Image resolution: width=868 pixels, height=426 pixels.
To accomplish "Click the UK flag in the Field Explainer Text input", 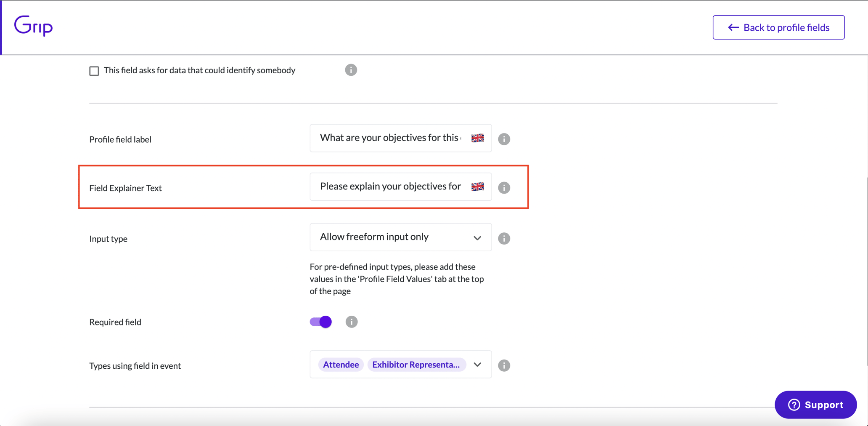I will tap(477, 187).
